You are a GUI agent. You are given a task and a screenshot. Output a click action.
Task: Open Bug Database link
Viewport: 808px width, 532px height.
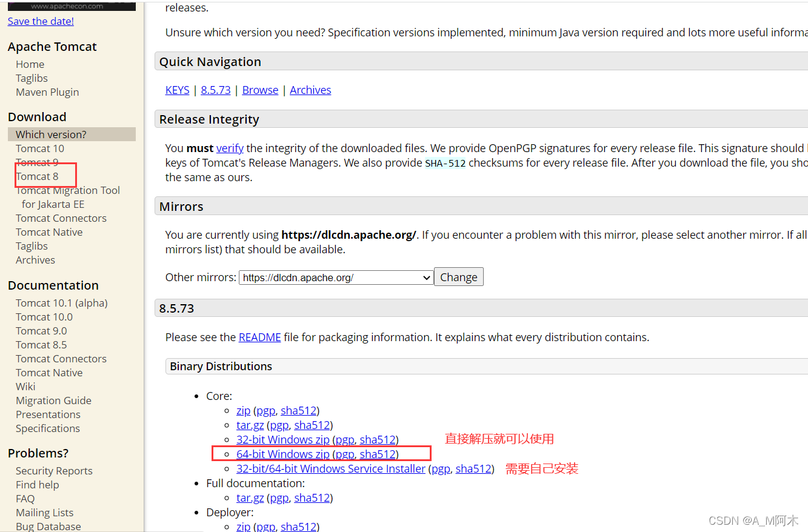pyautogui.click(x=48, y=527)
